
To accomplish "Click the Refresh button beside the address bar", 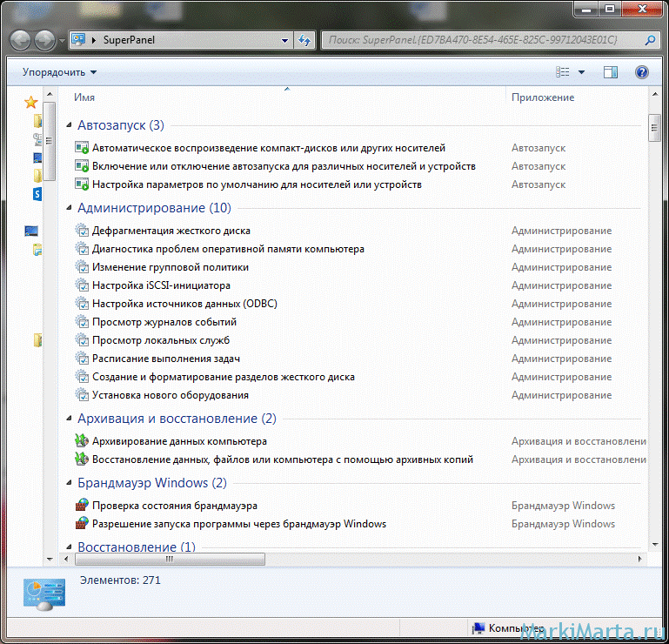I will [x=304, y=40].
